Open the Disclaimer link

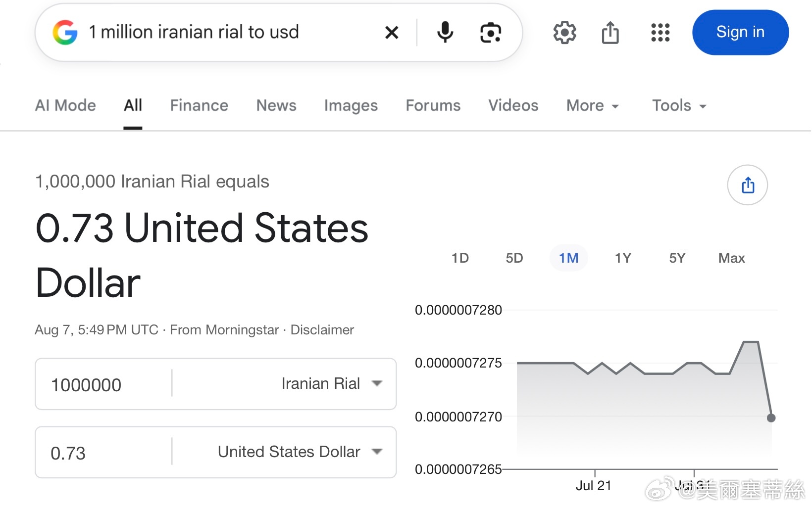click(322, 330)
